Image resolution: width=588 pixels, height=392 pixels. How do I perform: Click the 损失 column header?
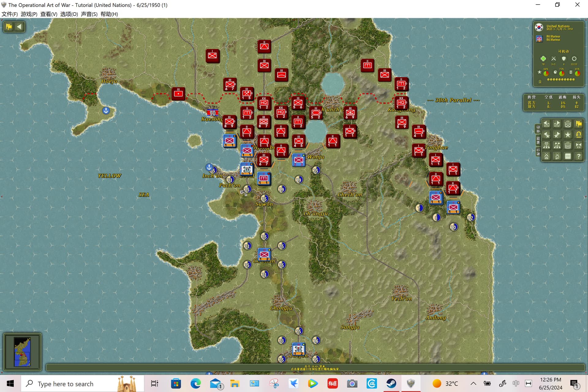click(576, 97)
